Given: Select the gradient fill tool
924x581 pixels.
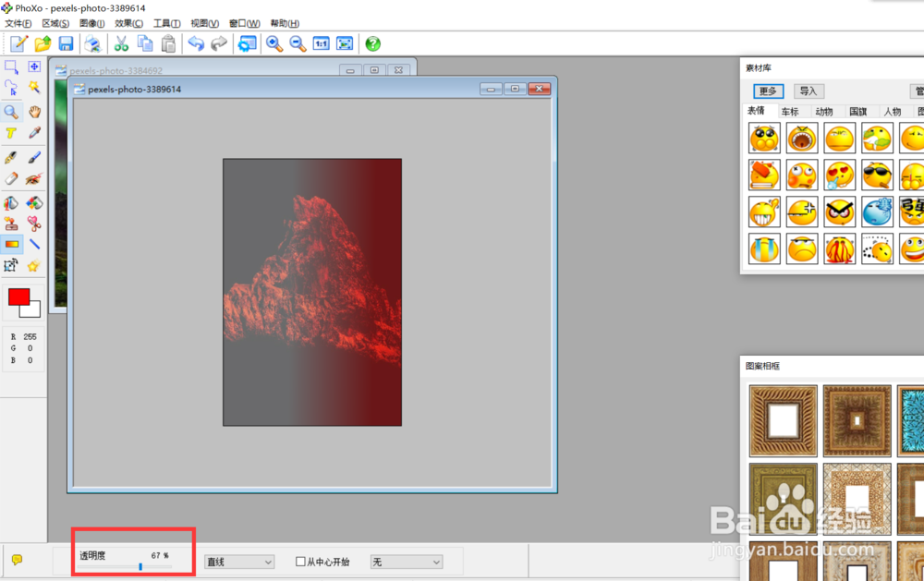Looking at the screenshot, I should pyautogui.click(x=12, y=244).
